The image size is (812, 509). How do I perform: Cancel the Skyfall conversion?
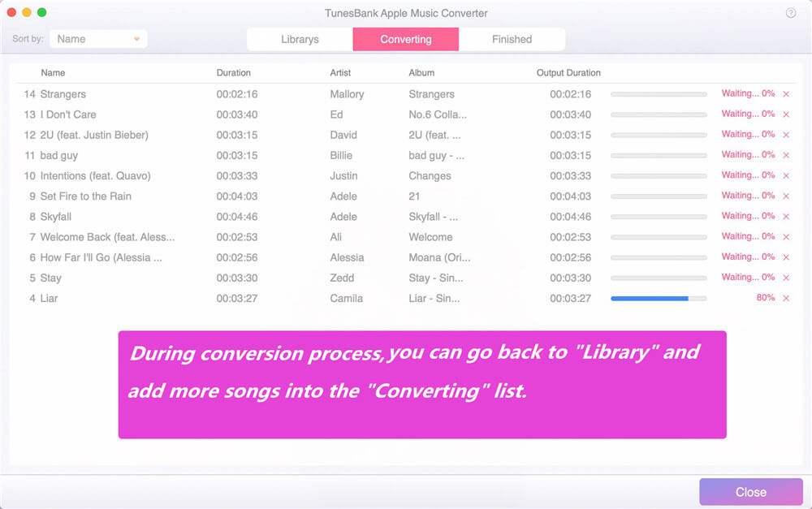(786, 217)
